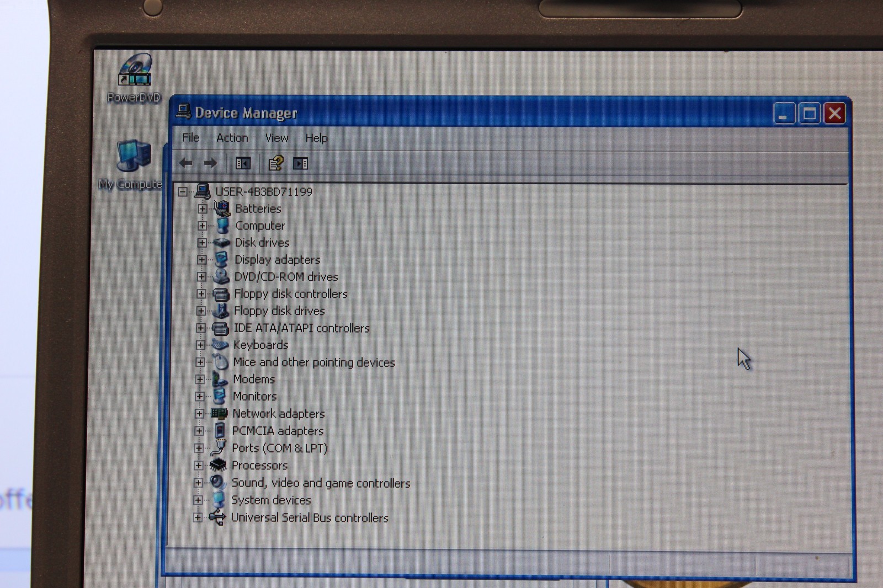Click the Keyboards category icon

click(220, 345)
